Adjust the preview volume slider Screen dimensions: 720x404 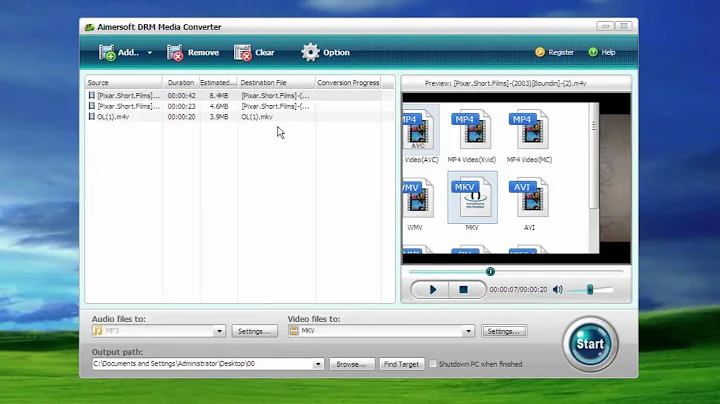point(590,290)
